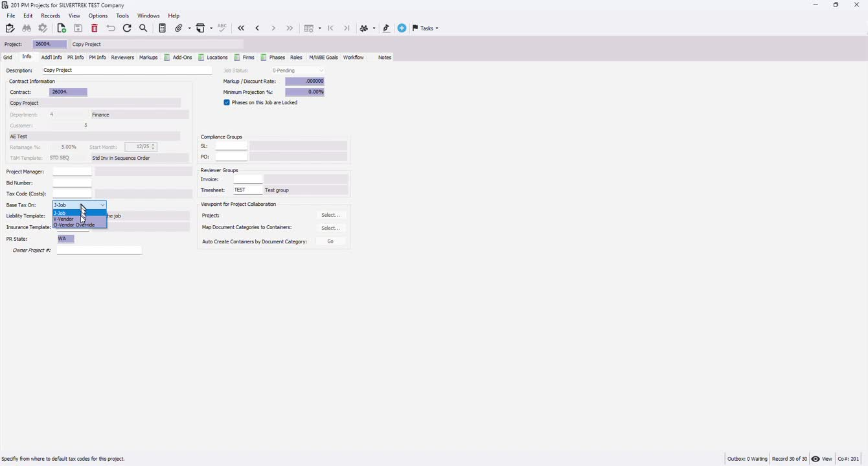This screenshot has width=868, height=466.
Task: Open the calculator icon
Action: coord(162,28)
